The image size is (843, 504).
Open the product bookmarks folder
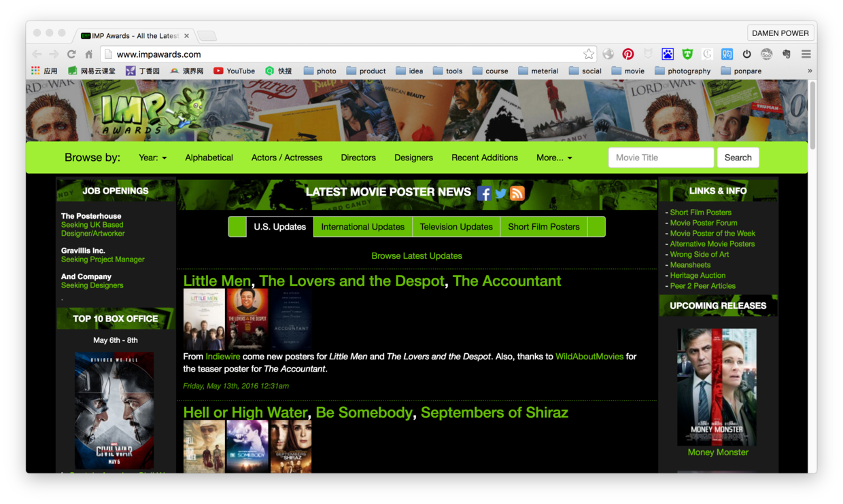point(366,71)
